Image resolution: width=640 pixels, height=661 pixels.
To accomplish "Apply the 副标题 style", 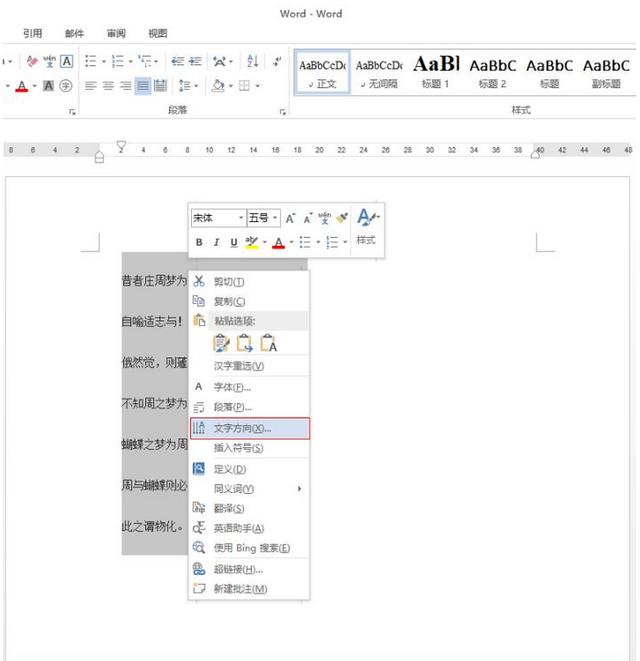I will point(606,73).
